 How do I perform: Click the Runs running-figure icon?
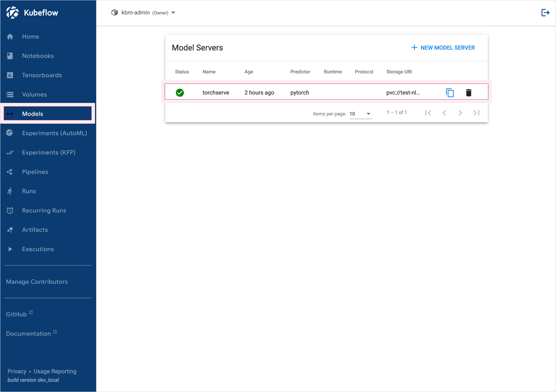point(10,191)
